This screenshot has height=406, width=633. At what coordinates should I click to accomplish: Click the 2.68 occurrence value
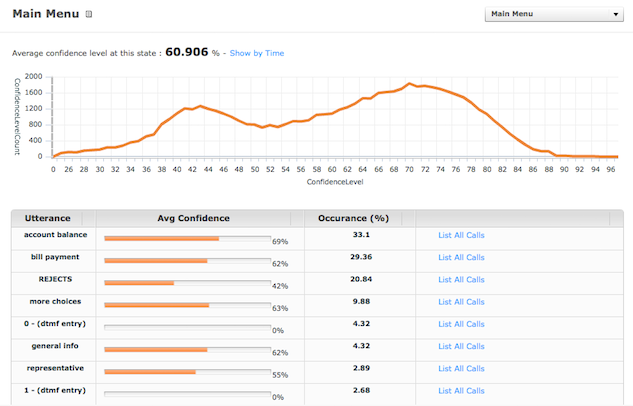pos(361,390)
